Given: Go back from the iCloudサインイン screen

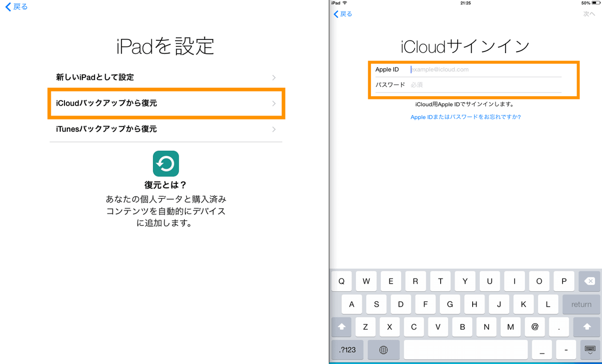Looking at the screenshot, I should pyautogui.click(x=343, y=14).
